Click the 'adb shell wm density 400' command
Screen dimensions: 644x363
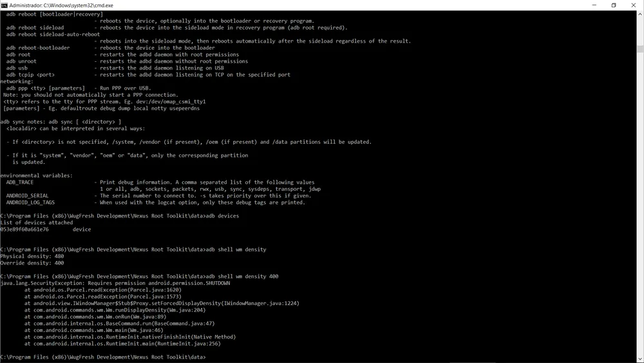(242, 277)
